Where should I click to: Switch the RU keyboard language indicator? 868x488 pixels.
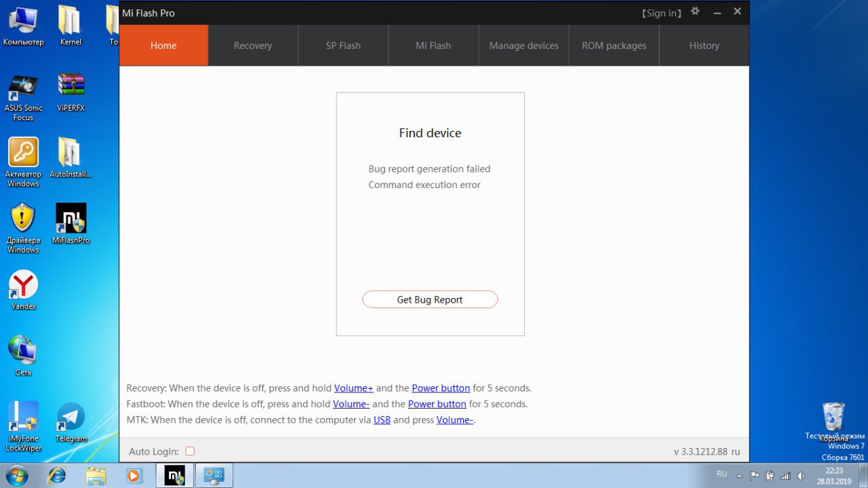coord(722,474)
